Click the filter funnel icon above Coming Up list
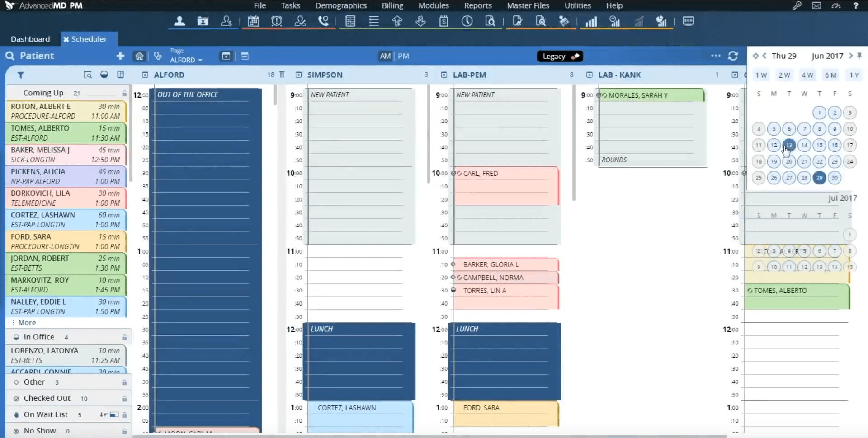This screenshot has width=868, height=438. pos(20,75)
